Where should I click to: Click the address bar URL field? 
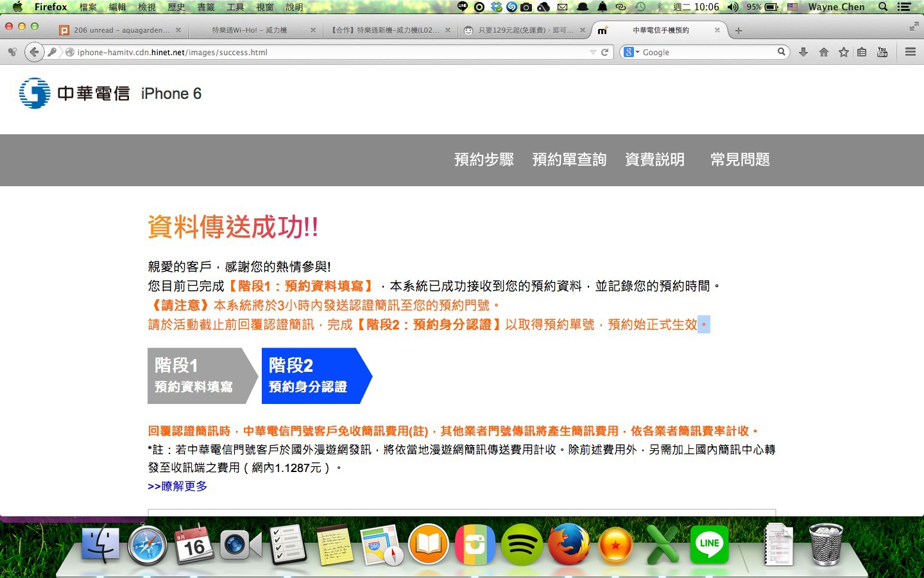tap(330, 52)
